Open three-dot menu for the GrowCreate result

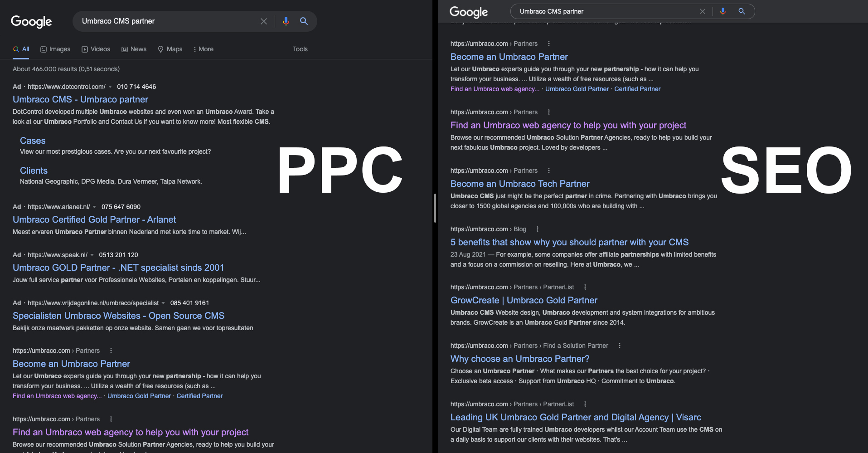coord(585,287)
